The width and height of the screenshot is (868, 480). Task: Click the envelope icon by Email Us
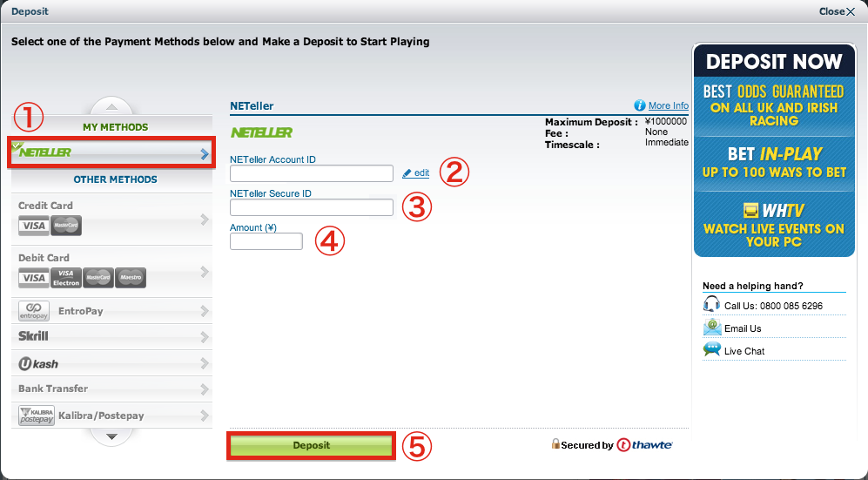(712, 328)
